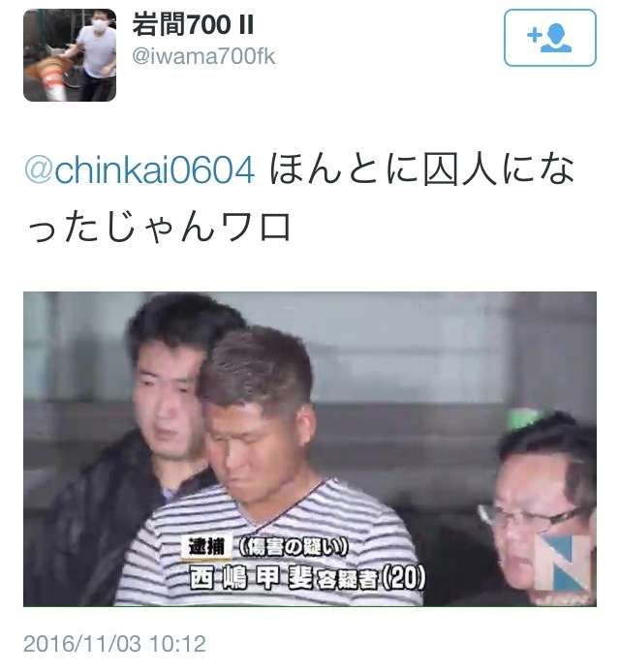Select the tweet text ほんとに囚人になったじゃんワロ
620x672 pixels.
click(x=300, y=198)
